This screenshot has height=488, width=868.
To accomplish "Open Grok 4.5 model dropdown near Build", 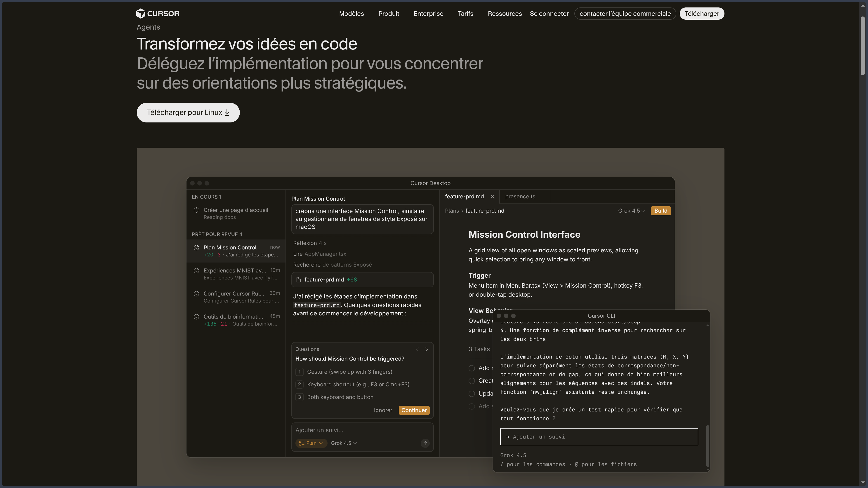I will pos(631,211).
